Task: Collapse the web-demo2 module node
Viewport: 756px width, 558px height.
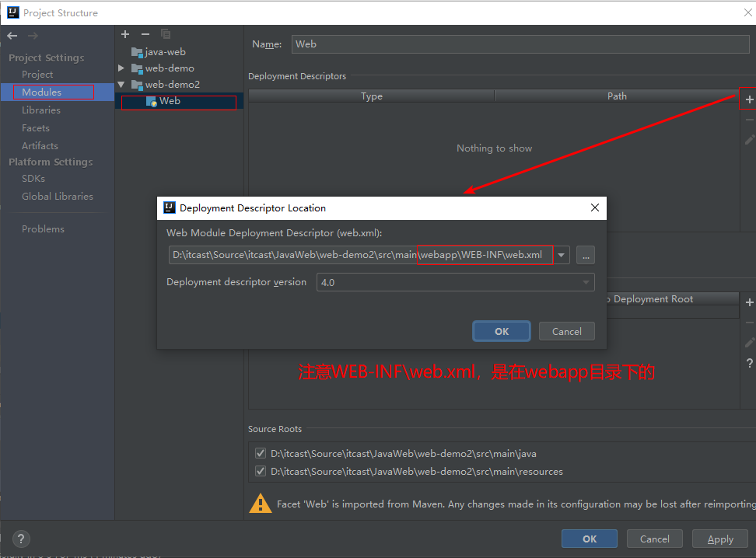Action: tap(121, 85)
